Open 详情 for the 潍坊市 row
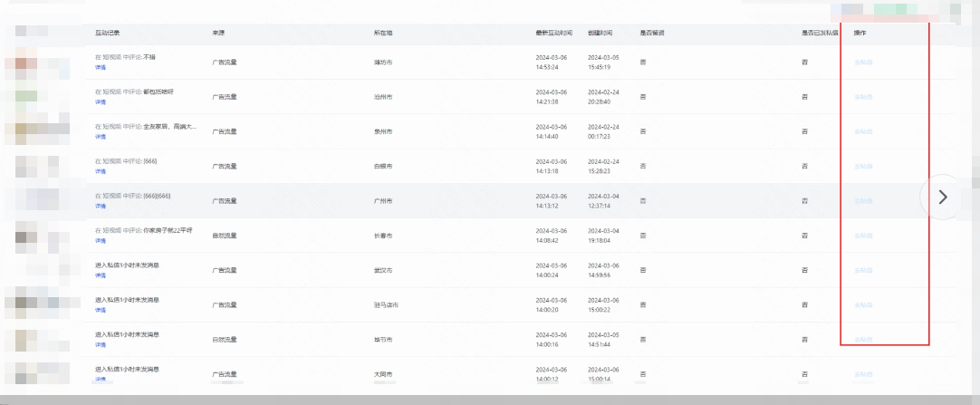 [x=101, y=67]
